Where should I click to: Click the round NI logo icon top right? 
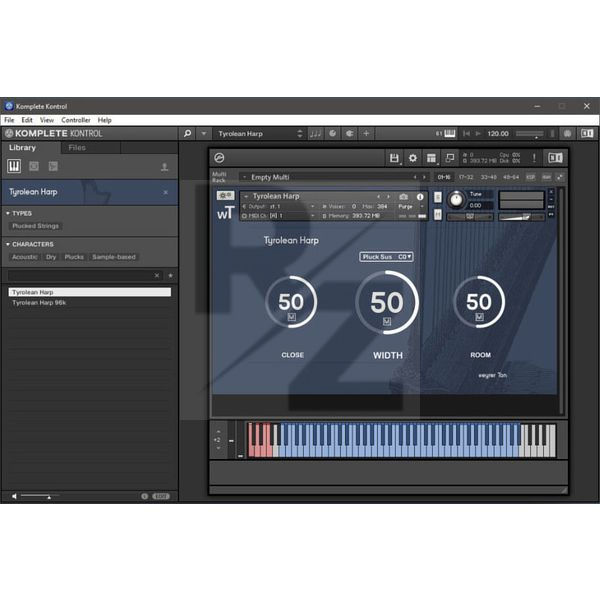[567, 134]
